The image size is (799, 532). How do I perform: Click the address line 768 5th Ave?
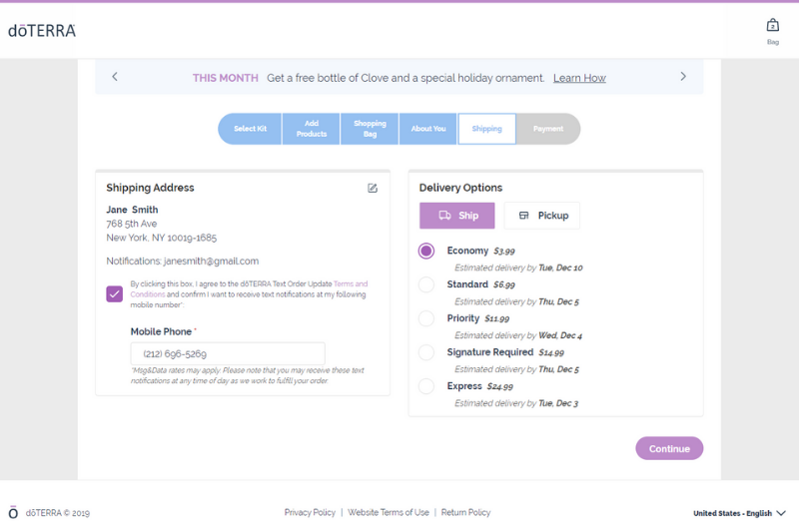(132, 224)
